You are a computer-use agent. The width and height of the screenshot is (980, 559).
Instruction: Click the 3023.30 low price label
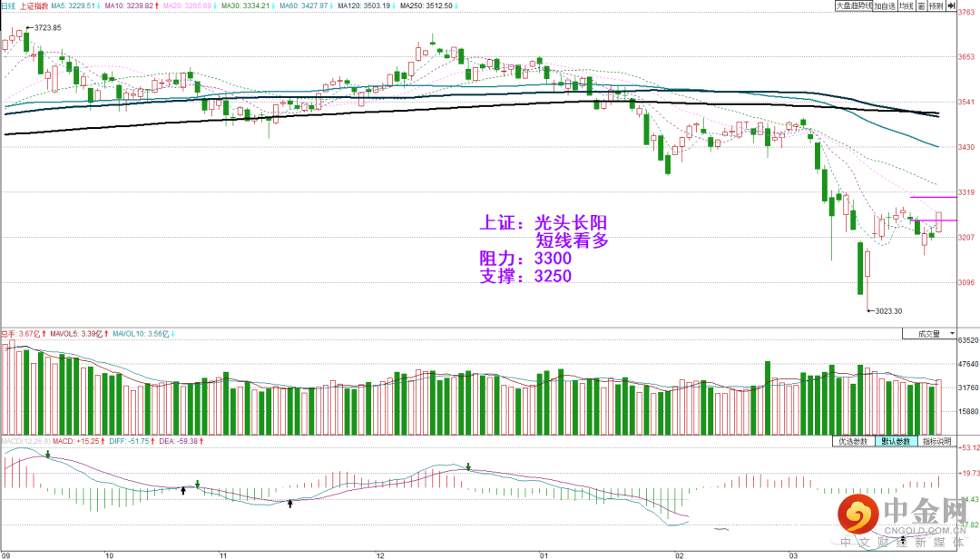coord(888,310)
